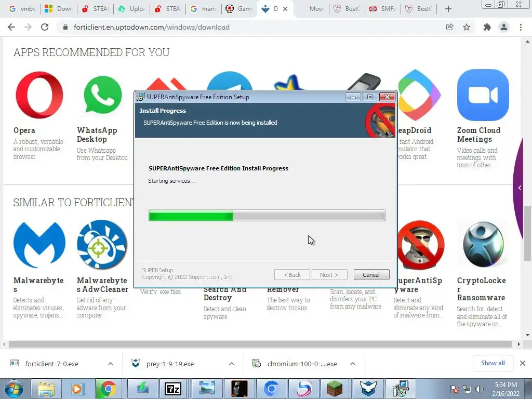Cancel the SUPERAntiSpyware installation
The width and height of the screenshot is (532, 399).
click(371, 275)
